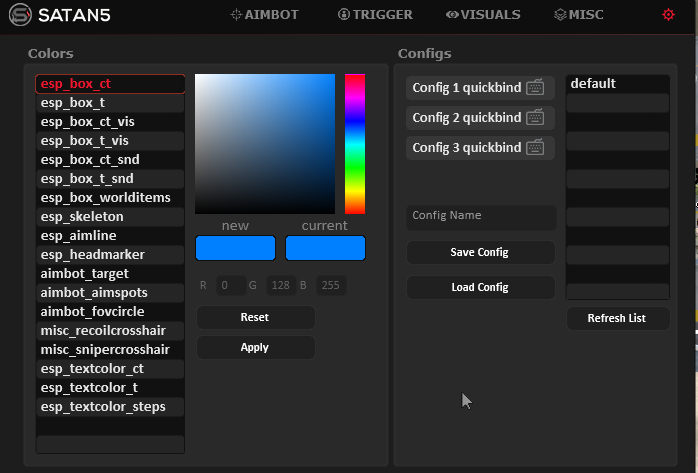Click the 'new' color preview swatch
The height and width of the screenshot is (473, 698).
click(x=235, y=248)
